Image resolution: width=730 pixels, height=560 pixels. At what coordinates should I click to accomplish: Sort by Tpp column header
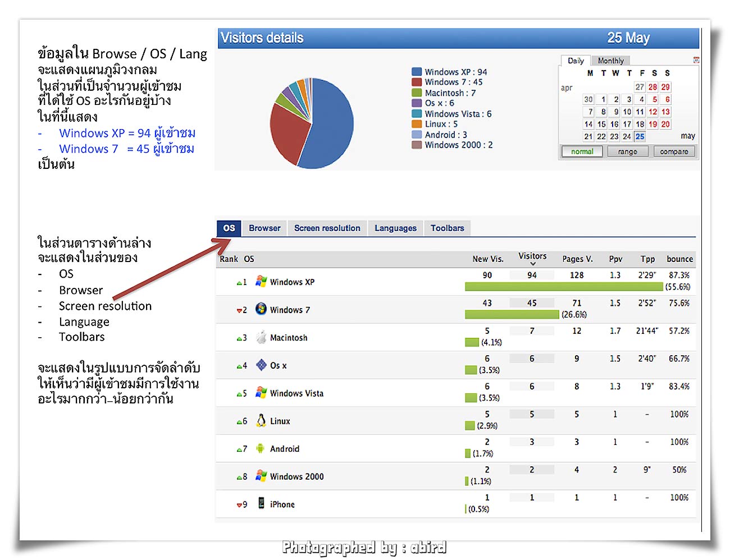click(647, 259)
